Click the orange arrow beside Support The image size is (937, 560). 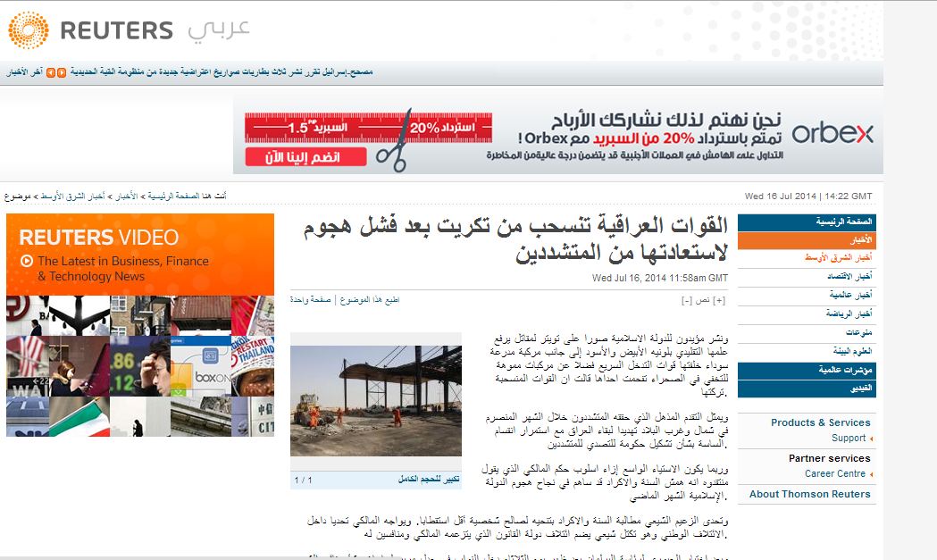point(872,439)
